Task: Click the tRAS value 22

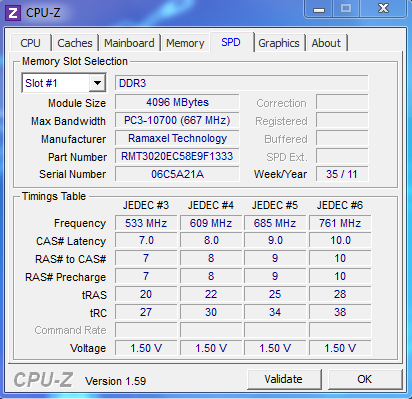Action: pyautogui.click(x=211, y=294)
